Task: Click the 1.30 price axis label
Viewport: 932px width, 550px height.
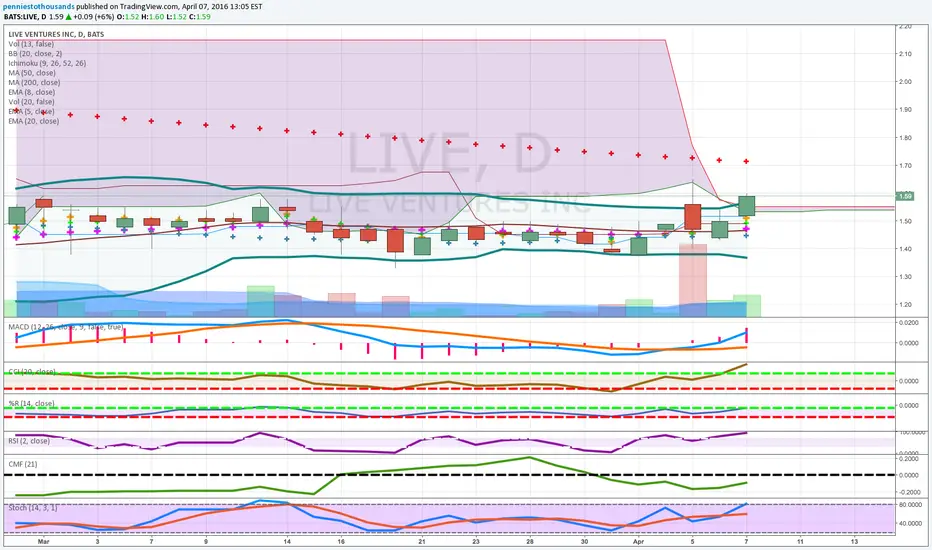Action: pyautogui.click(x=905, y=277)
